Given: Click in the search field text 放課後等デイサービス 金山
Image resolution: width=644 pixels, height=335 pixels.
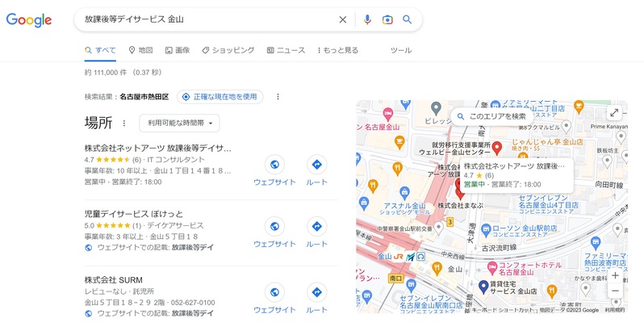Looking at the screenshot, I should (134, 19).
